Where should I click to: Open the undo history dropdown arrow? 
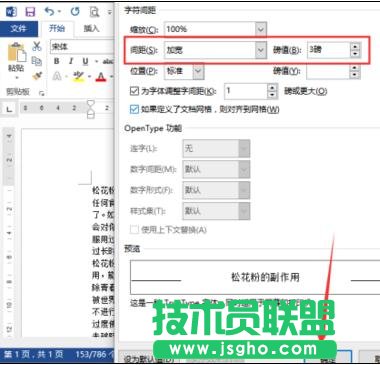[60, 12]
